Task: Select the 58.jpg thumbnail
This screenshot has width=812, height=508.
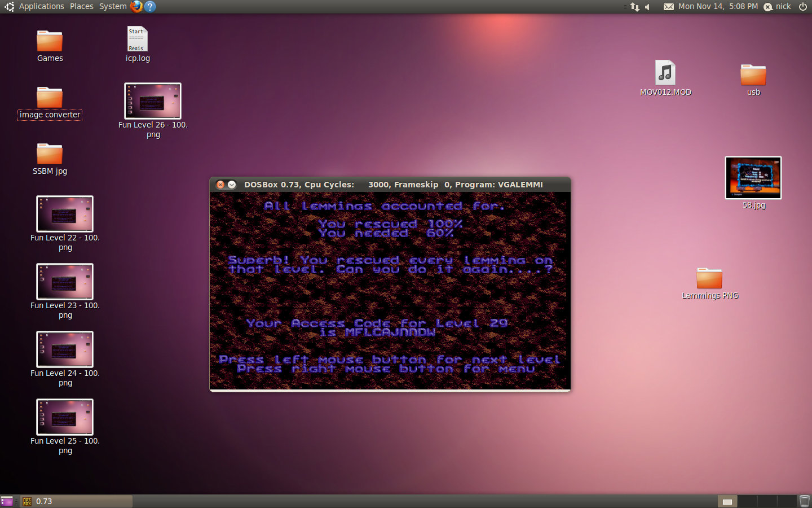Action: coord(753,178)
